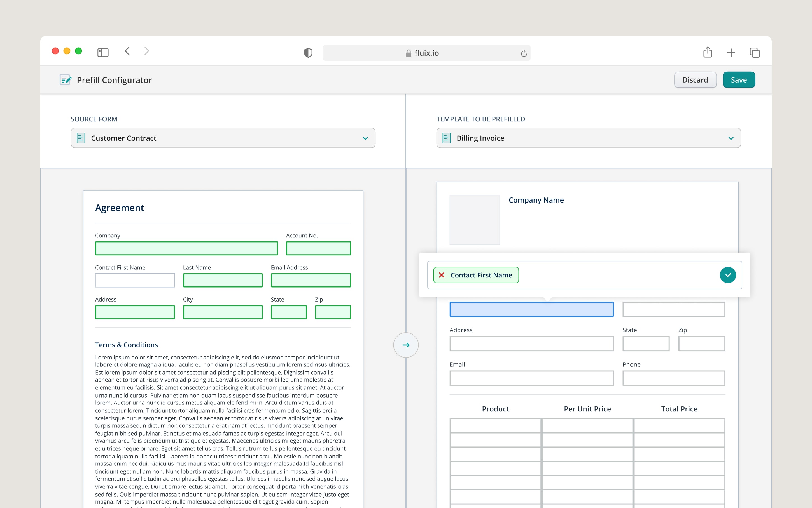Open the Customer Contract source form dropdown
Viewport: 812px width, 508px height.
(223, 138)
